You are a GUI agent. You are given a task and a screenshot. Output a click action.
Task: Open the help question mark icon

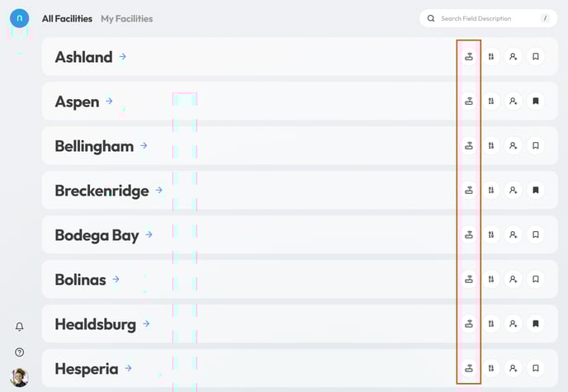pyautogui.click(x=20, y=352)
